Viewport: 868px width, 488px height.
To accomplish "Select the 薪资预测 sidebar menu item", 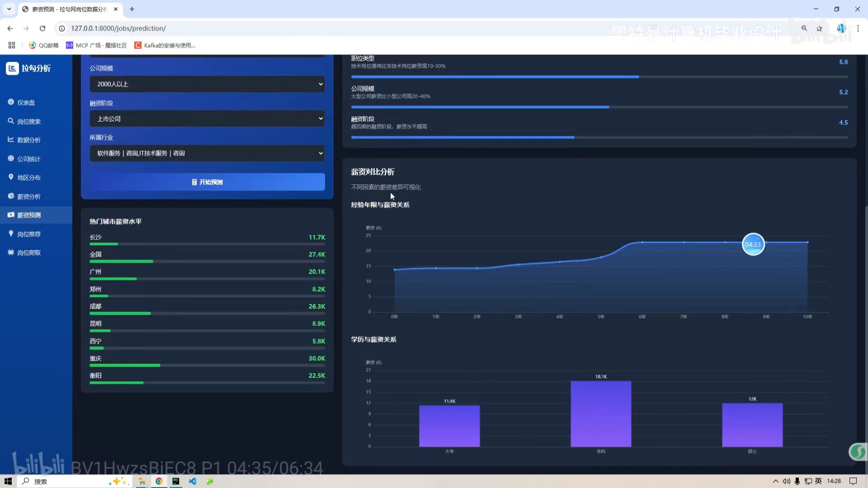I will [x=29, y=215].
